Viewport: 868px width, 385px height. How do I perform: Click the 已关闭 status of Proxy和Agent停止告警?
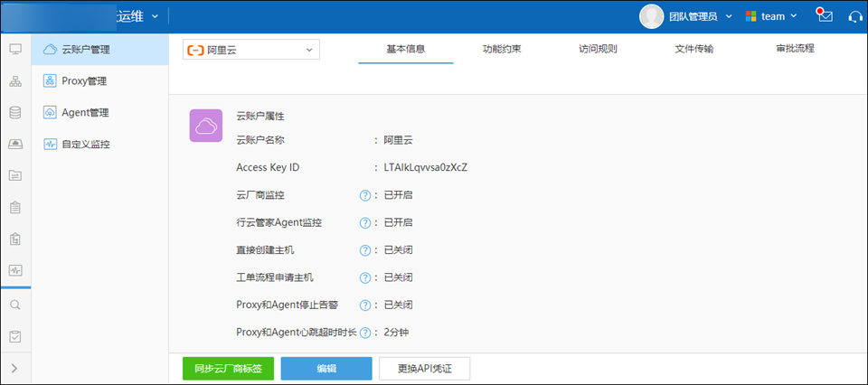point(398,305)
